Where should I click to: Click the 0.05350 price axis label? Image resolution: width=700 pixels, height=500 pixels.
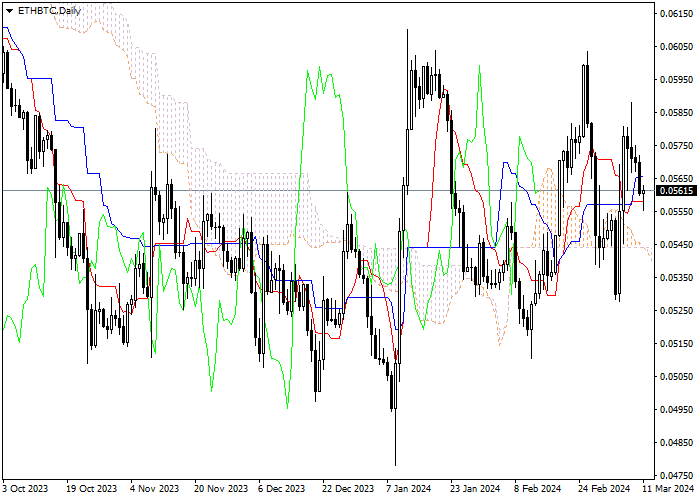676,278
